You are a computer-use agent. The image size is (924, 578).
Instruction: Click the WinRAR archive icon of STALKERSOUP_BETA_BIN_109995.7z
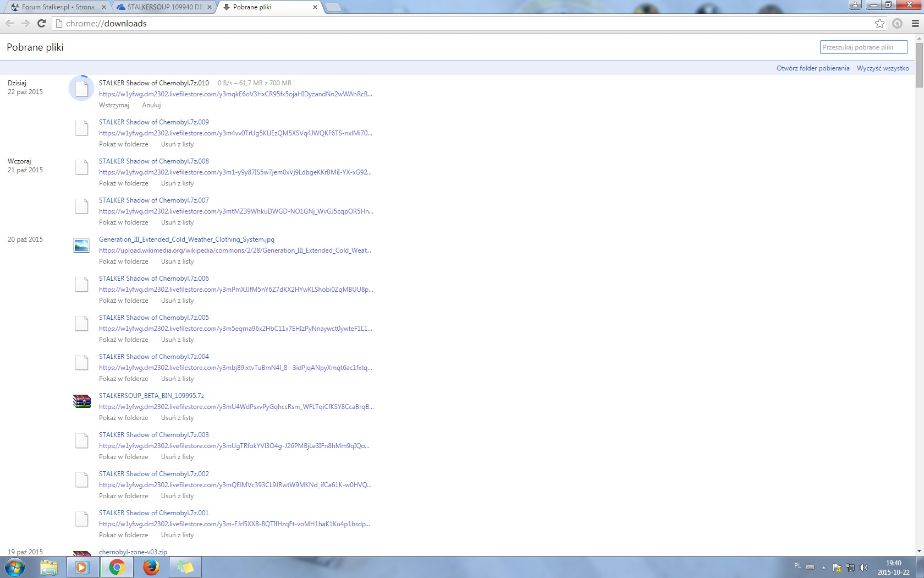[81, 401]
